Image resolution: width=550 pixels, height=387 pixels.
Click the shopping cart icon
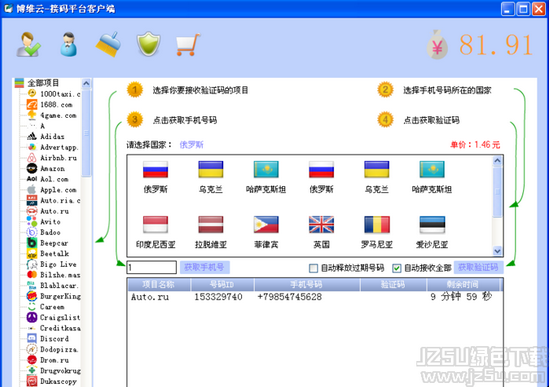(x=188, y=44)
